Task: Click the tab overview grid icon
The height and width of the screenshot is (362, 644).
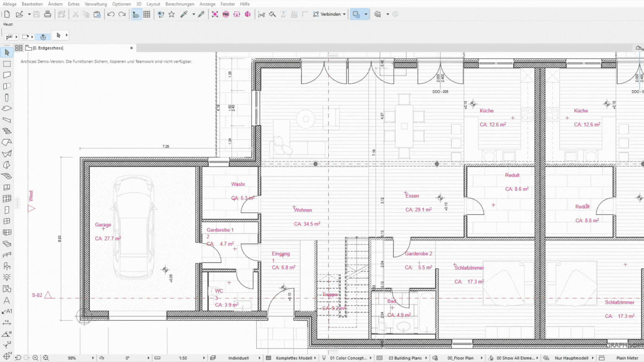Action: 18,48
